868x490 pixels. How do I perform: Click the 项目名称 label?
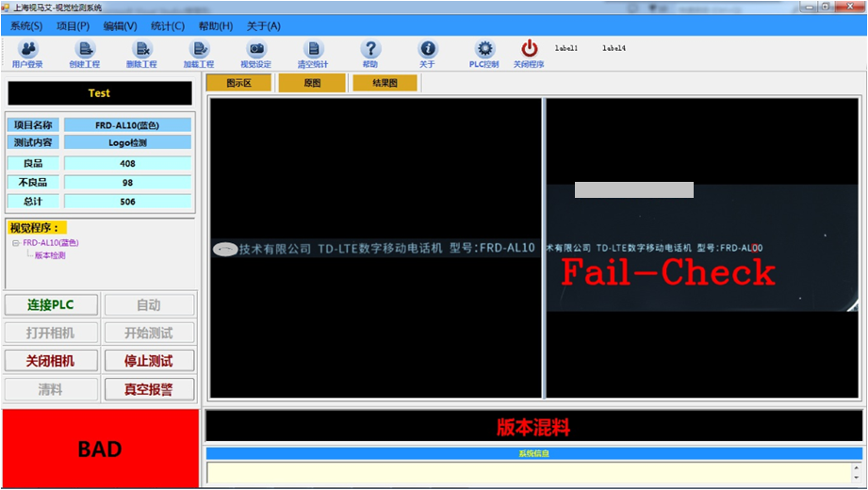33,125
